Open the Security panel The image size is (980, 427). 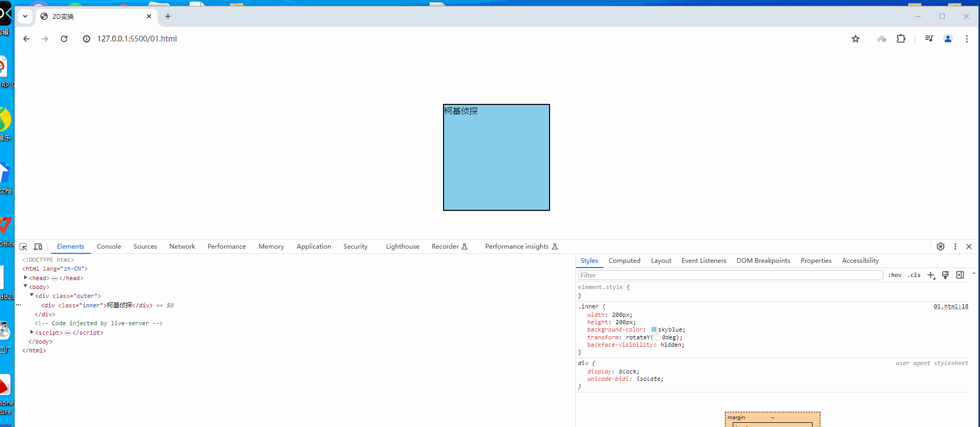coord(355,247)
